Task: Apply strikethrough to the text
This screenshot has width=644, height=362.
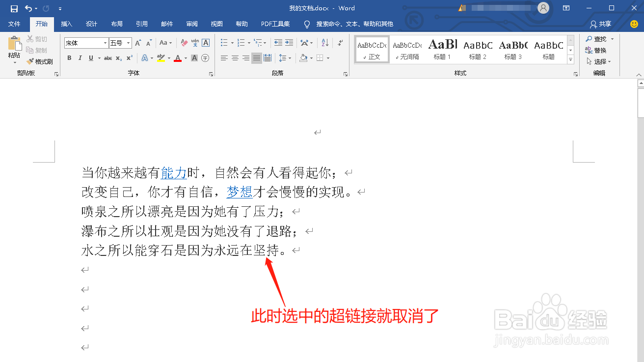Action: pyautogui.click(x=108, y=57)
